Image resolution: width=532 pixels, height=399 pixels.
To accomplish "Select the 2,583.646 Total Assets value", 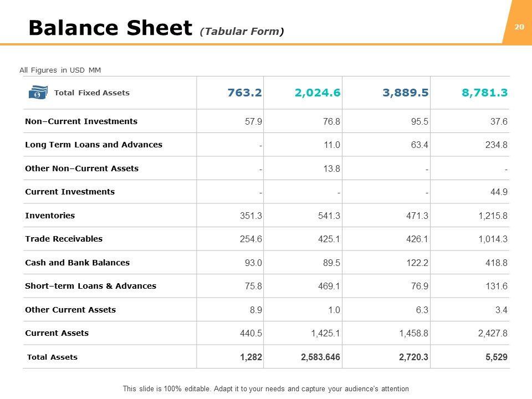I will pyautogui.click(x=320, y=357).
